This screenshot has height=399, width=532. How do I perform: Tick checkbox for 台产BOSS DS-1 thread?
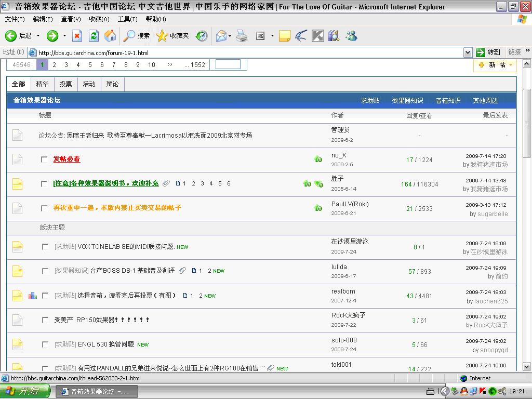click(x=45, y=271)
